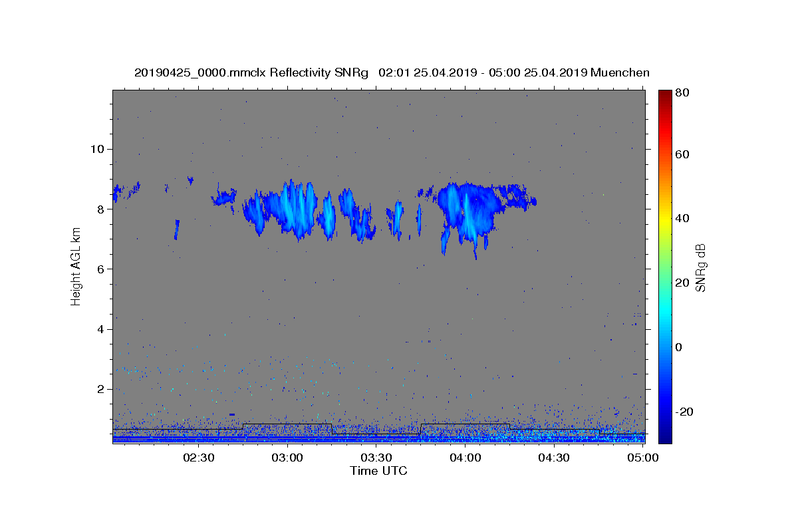This screenshot has width=798, height=532.
Task: Click the colorbar value label 80
Action: click(x=682, y=93)
